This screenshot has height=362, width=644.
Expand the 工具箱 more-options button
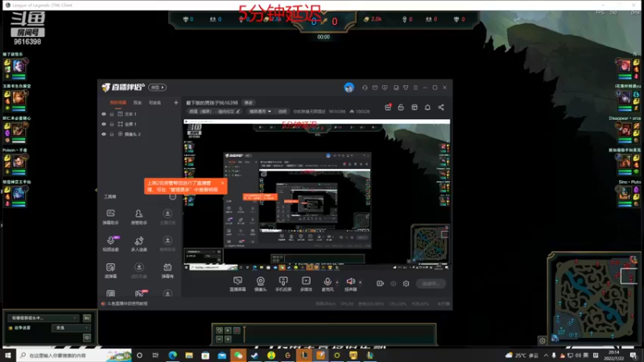(x=172, y=196)
